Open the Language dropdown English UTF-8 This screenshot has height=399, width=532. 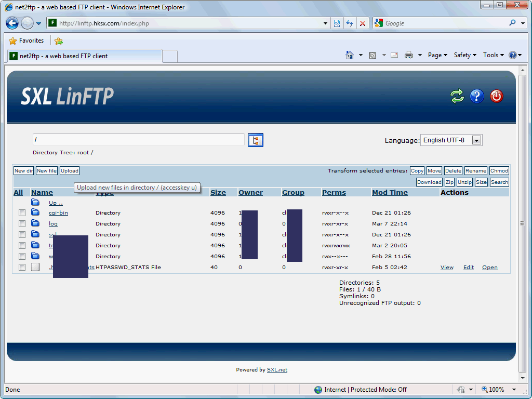point(451,140)
